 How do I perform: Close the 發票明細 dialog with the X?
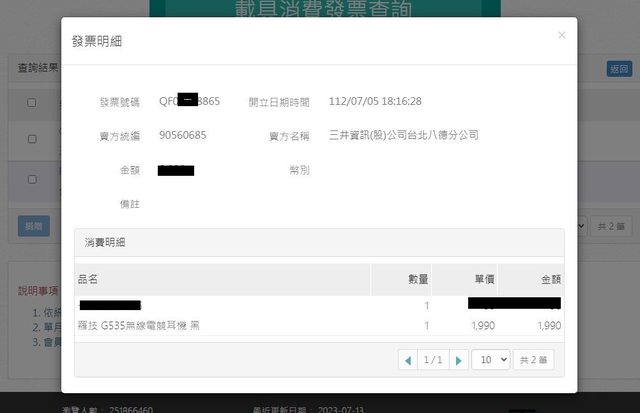561,35
